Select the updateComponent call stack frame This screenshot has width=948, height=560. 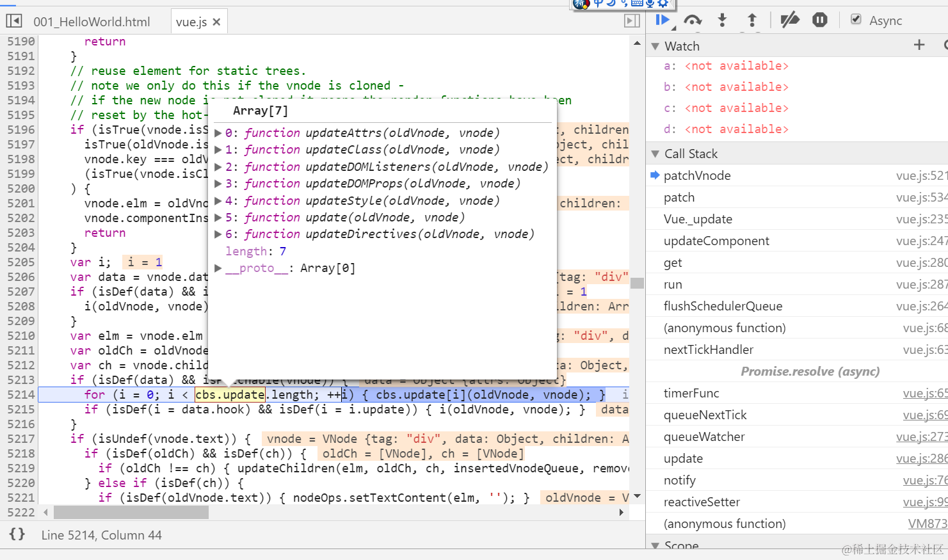pyautogui.click(x=797, y=241)
